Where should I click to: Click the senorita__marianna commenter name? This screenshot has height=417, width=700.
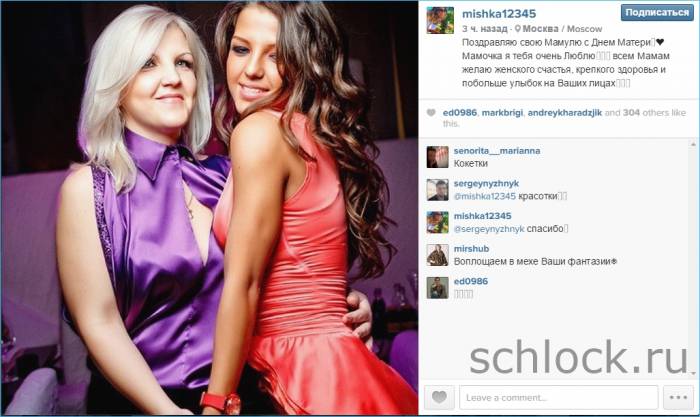(497, 151)
